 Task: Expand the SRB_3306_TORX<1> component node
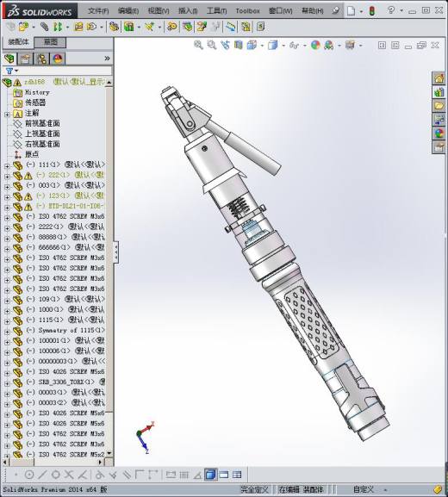click(x=7, y=383)
